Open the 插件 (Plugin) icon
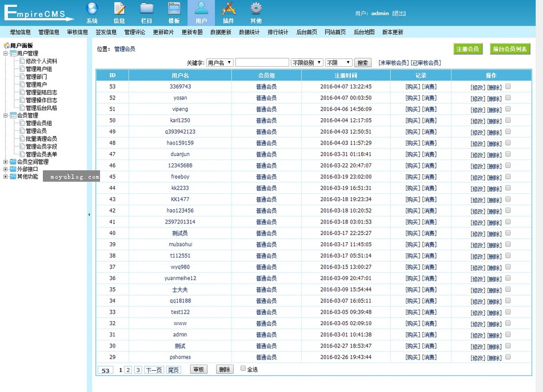543x392 pixels. click(229, 9)
